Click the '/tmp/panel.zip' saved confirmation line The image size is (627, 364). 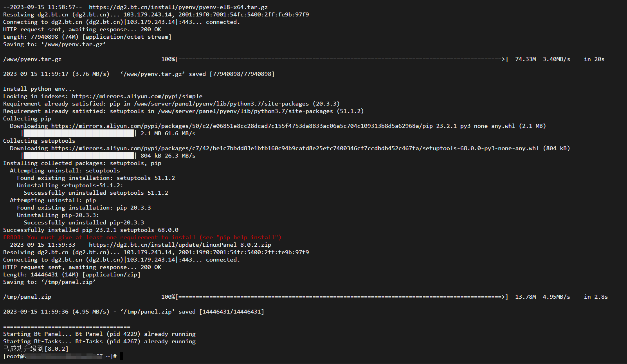(133, 312)
